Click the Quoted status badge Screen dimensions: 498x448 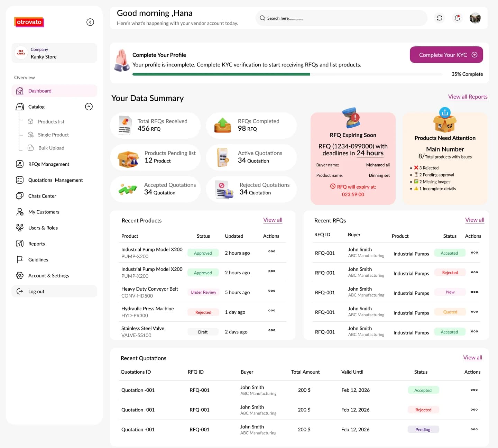click(450, 312)
